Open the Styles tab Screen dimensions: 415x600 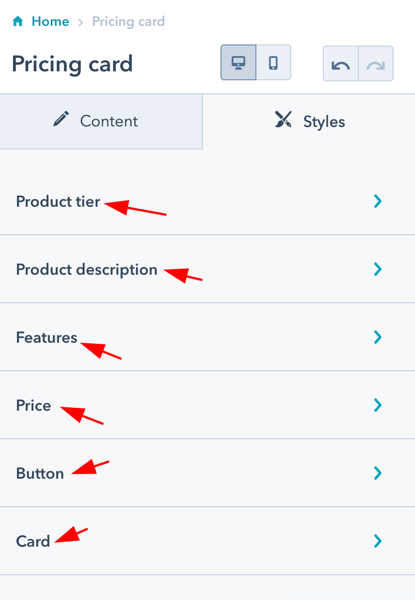click(309, 121)
